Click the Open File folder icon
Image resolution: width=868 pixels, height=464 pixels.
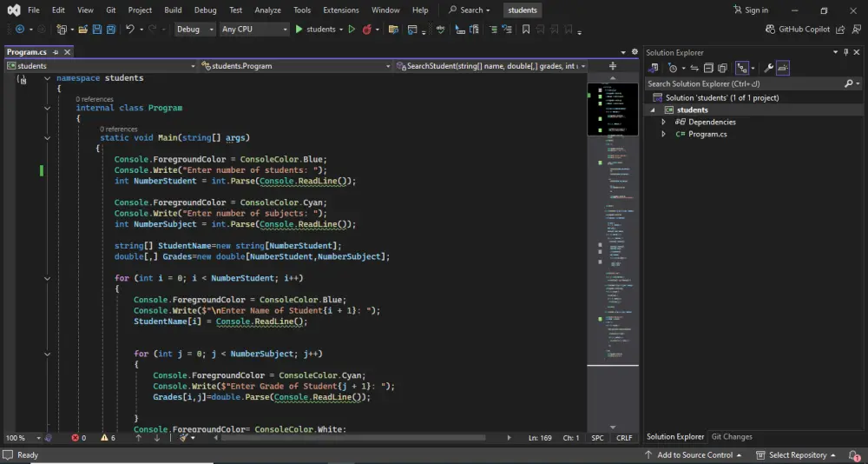click(x=82, y=30)
